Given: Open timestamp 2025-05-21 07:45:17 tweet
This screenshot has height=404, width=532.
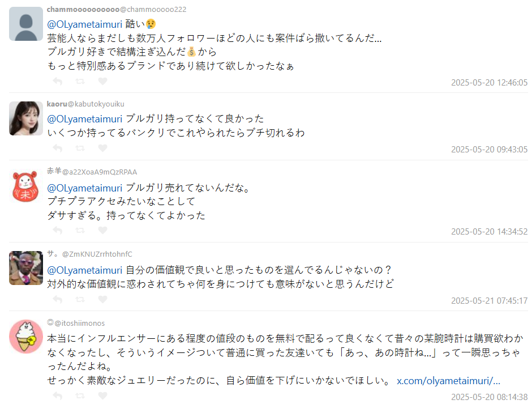Looking at the screenshot, I should click(x=489, y=300).
